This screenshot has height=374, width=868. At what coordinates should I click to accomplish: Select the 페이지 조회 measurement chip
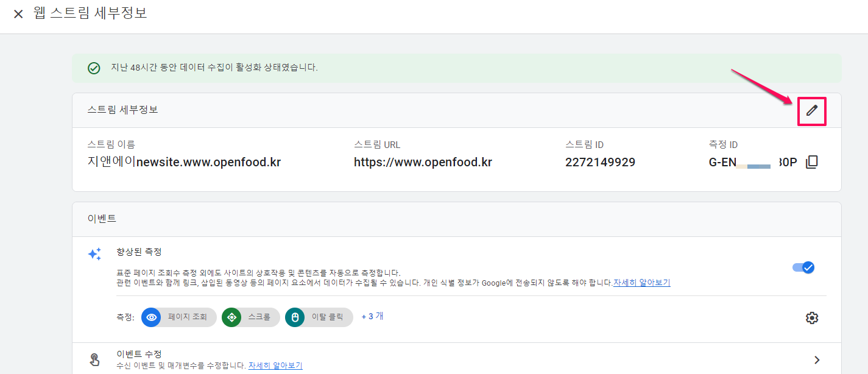tap(178, 317)
